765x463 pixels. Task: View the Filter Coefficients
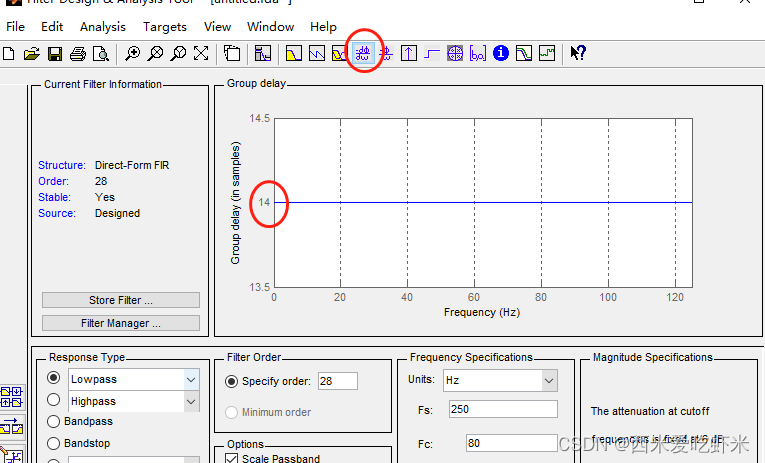pos(478,53)
